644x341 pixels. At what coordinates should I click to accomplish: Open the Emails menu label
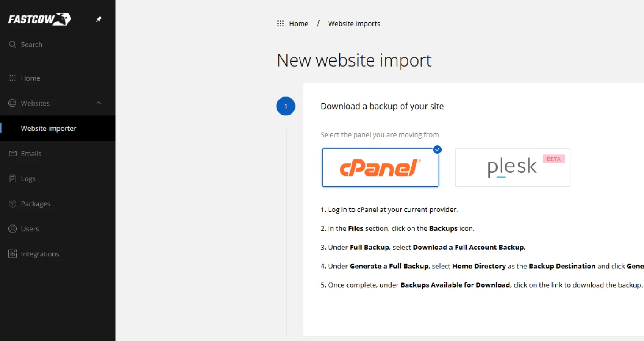31,153
